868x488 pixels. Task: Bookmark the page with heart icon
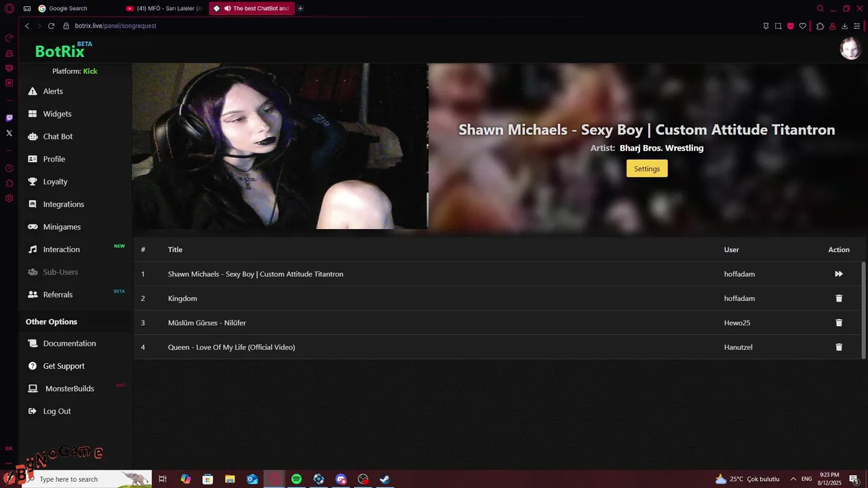coord(803,26)
